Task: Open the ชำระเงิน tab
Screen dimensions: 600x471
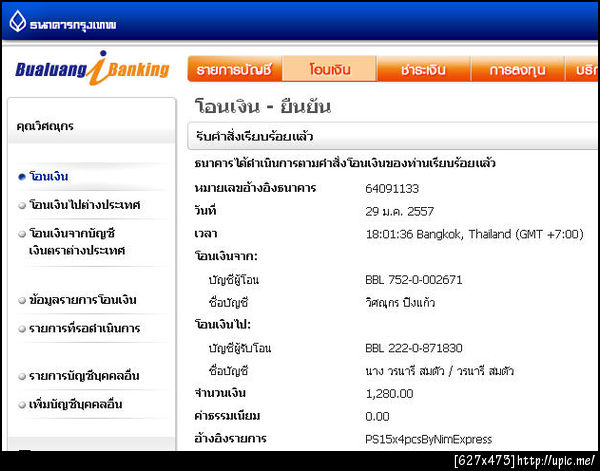Action: (424, 69)
